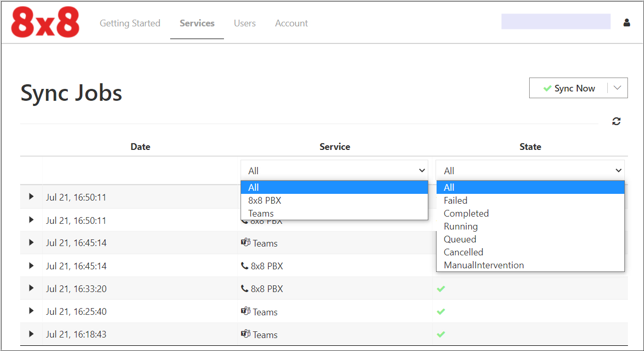
Task: Expand the Jul 21, 16:33:20 job row
Action: [x=31, y=288]
